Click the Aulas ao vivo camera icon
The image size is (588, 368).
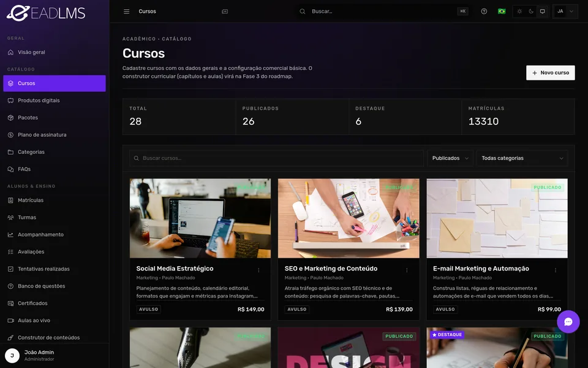[10, 320]
